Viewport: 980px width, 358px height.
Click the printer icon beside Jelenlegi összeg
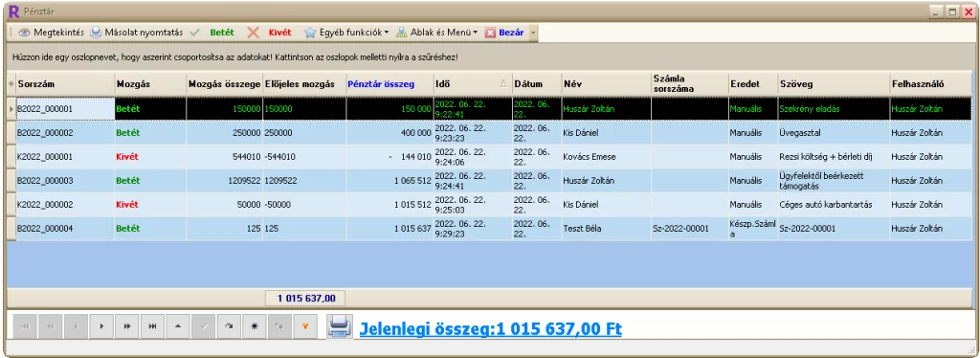coord(340,326)
